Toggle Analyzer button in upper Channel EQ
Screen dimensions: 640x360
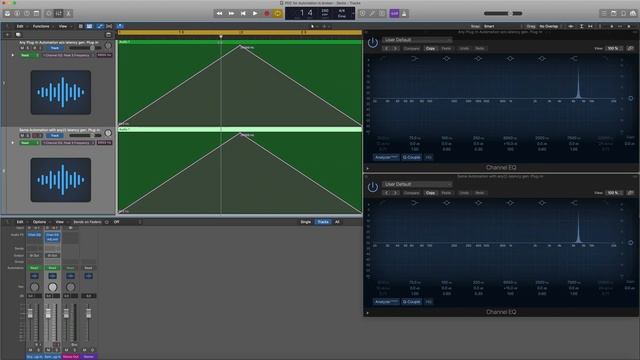click(x=386, y=157)
